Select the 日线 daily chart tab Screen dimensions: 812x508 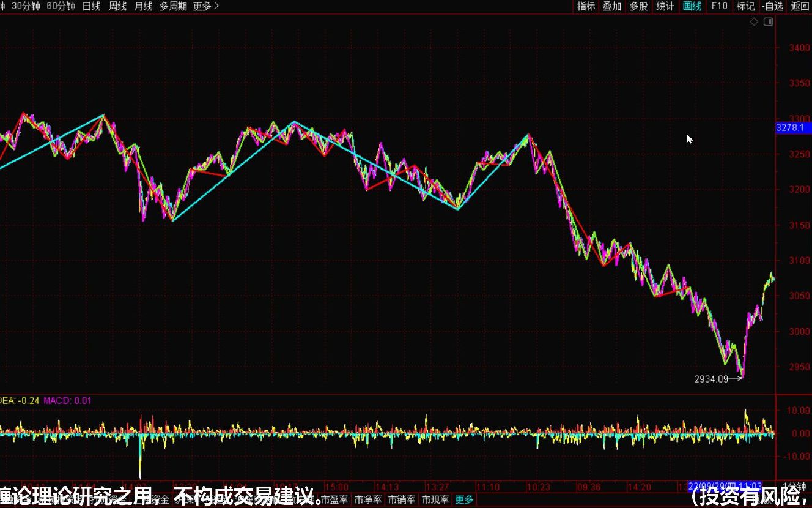92,6
